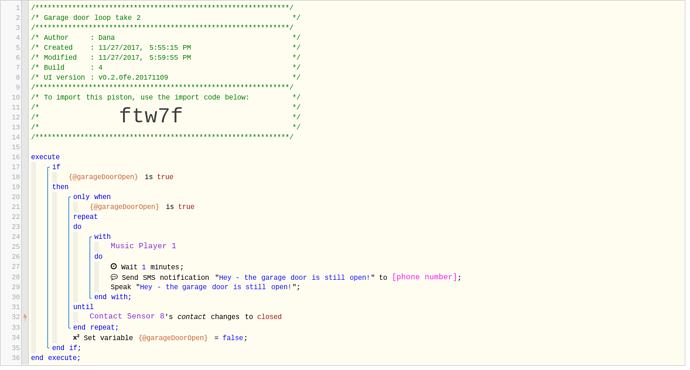Click line number 16 in the gutter
The height and width of the screenshot is (370, 690).
pyautogui.click(x=16, y=157)
